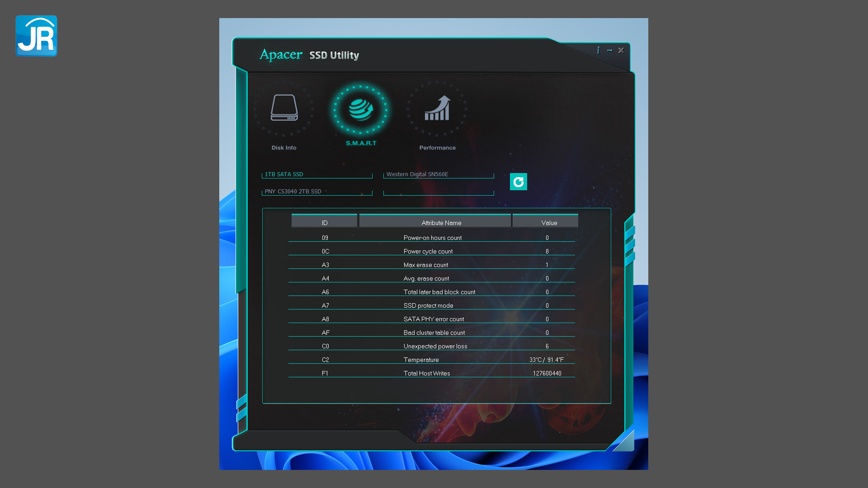Viewport: 868px width, 488px height.
Task: Click ID cell 09
Action: [x=325, y=238]
